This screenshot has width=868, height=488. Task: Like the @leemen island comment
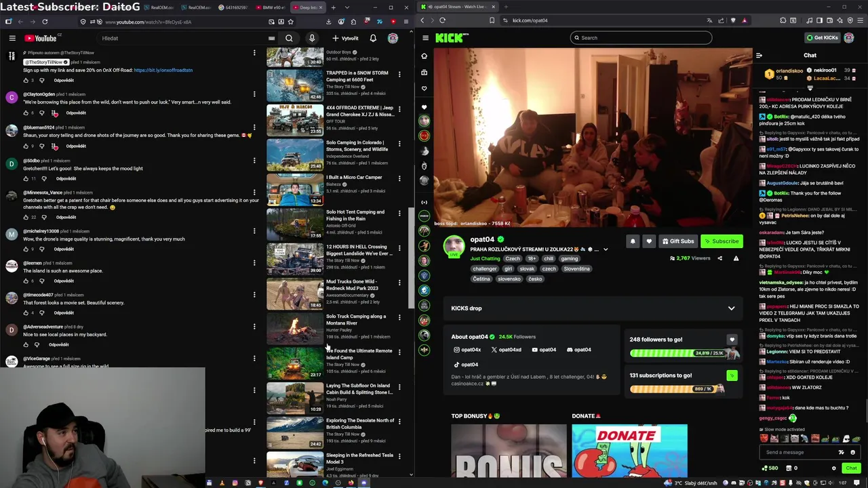(x=26, y=281)
